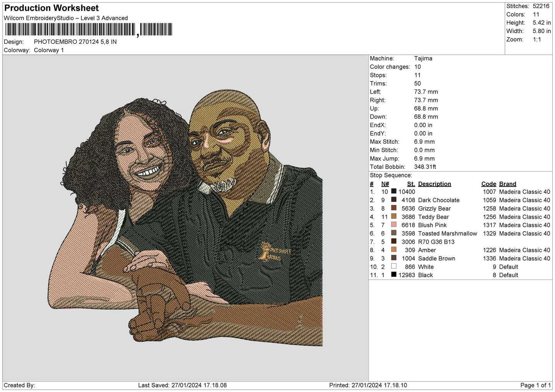This screenshot has height=392, width=555.
Task: Select the Right label
Action: (x=378, y=100)
